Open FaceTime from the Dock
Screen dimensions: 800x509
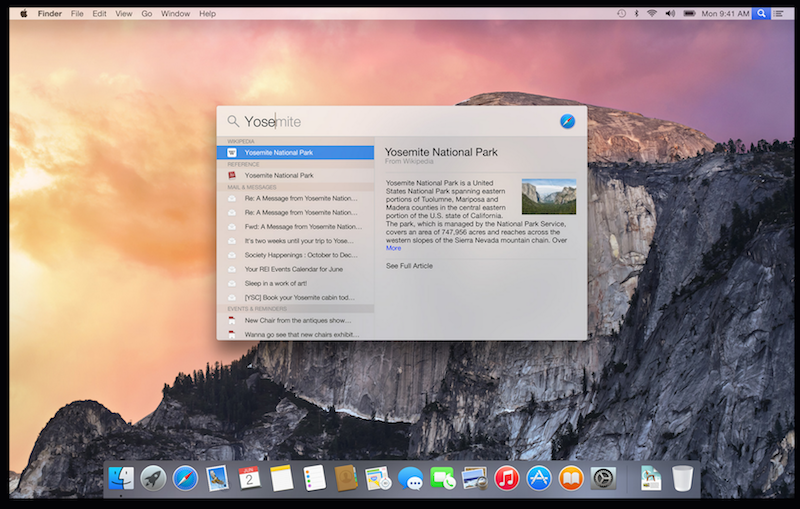(443, 479)
